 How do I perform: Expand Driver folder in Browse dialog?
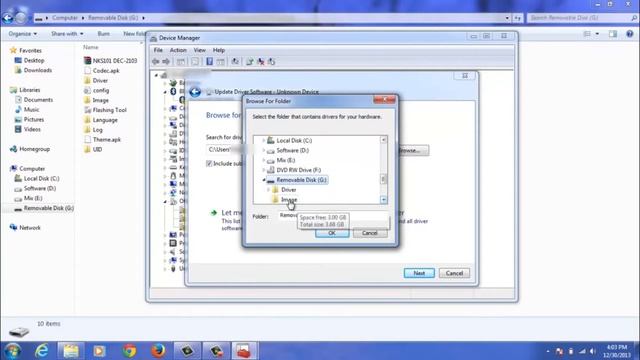[268, 190]
